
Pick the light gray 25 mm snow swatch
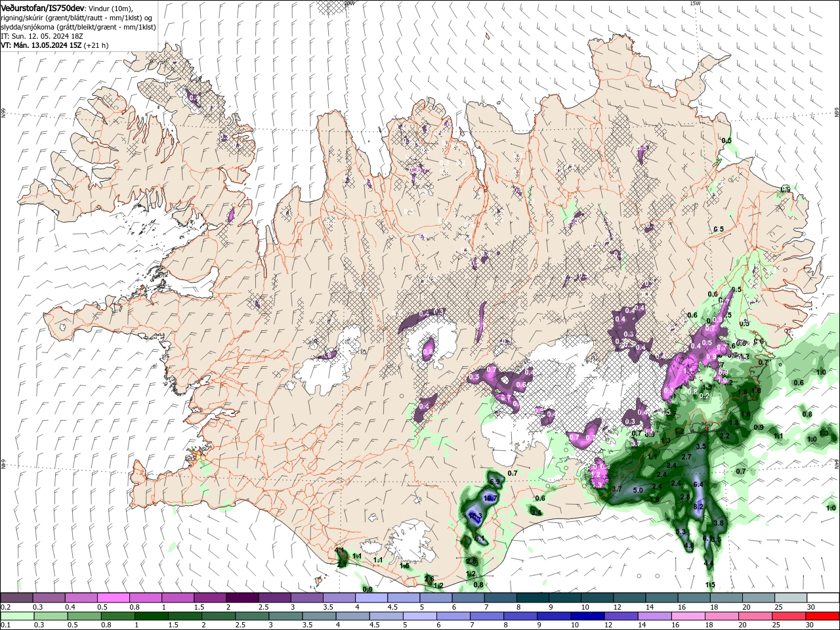pos(791,598)
